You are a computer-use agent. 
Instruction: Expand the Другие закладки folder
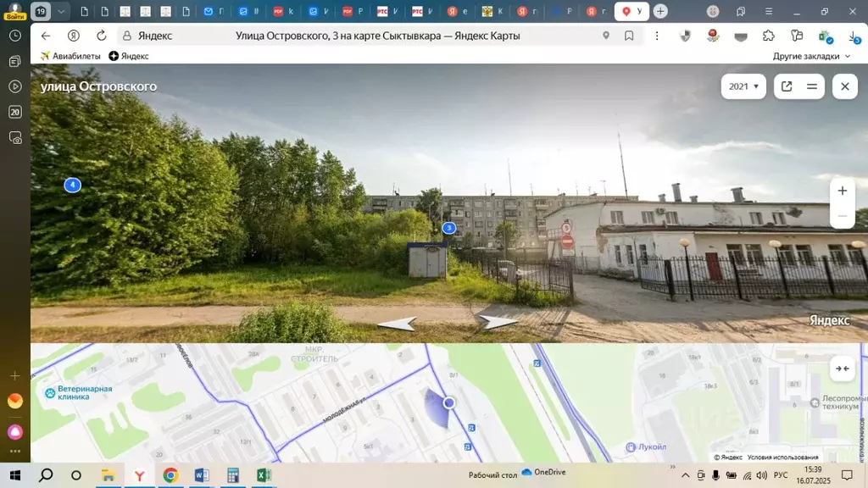click(811, 56)
